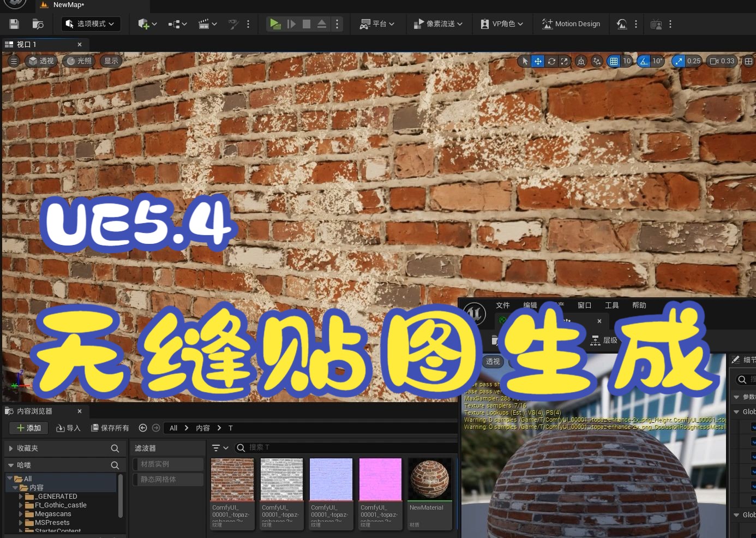The width and height of the screenshot is (756, 538).
Task: Select the Ft_Gothic_castle folder
Action: [x=61, y=505]
